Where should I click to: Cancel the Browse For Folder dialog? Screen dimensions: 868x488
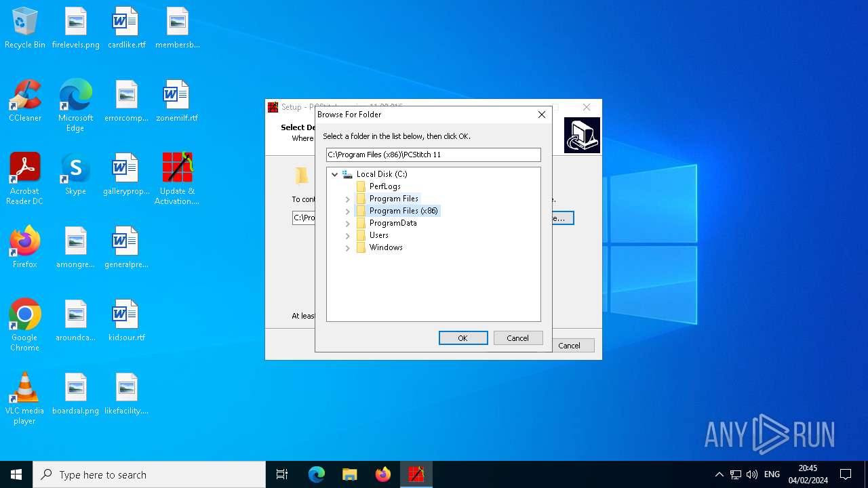(x=518, y=338)
